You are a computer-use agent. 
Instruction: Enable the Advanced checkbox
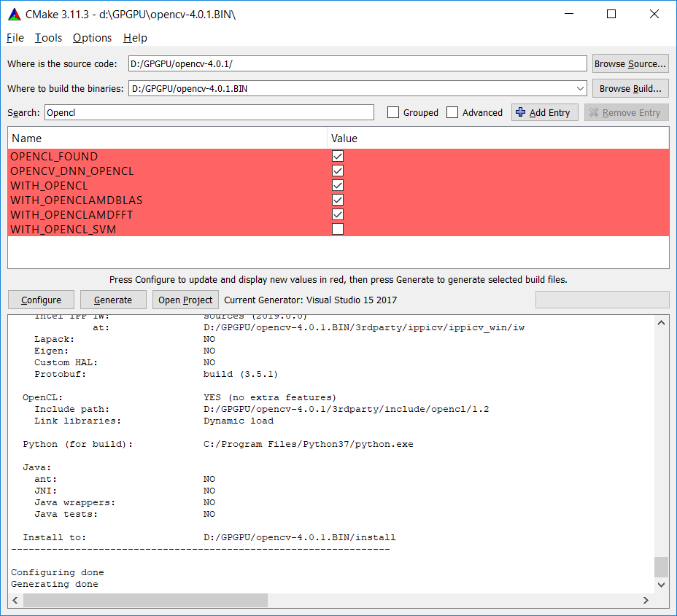tap(452, 112)
